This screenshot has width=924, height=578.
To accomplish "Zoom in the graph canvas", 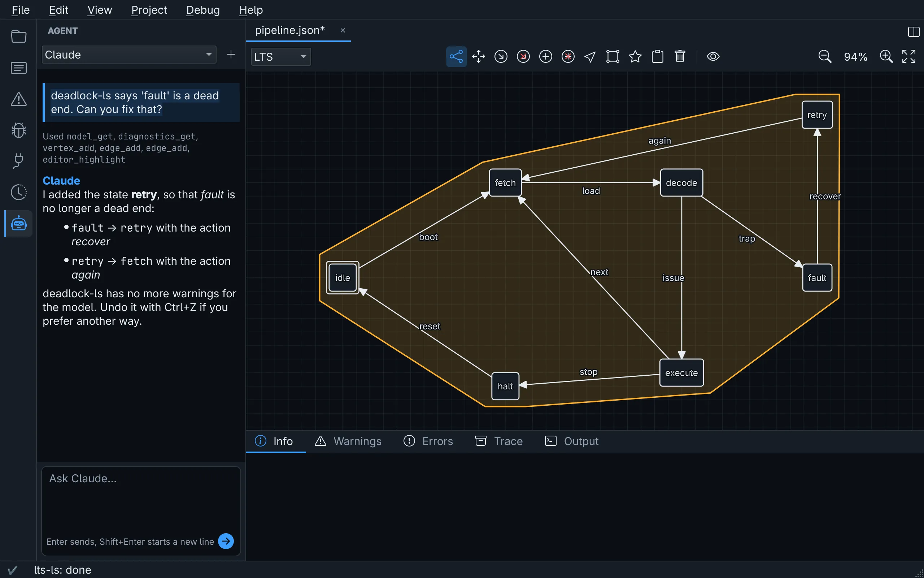I will click(886, 57).
